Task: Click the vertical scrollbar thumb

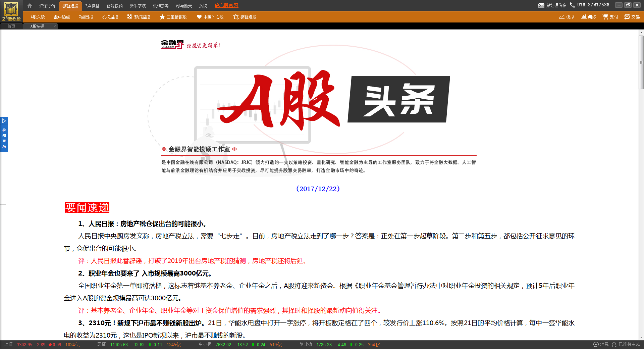Action: pos(641,62)
